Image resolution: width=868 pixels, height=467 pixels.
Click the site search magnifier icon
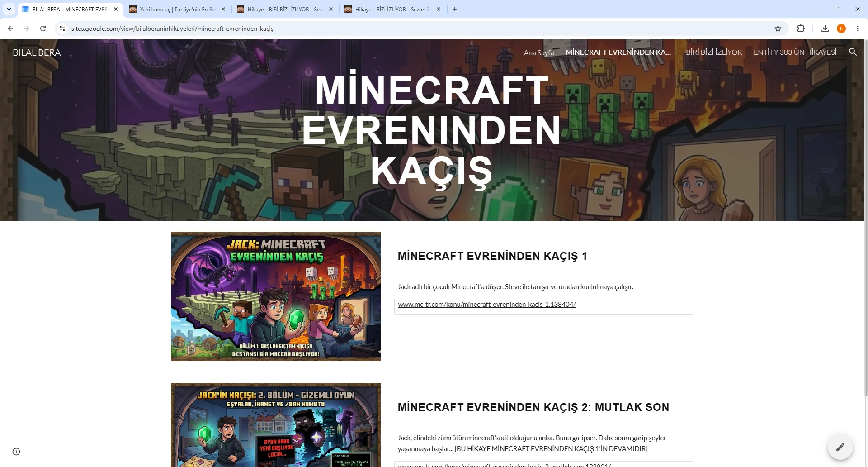pos(853,52)
